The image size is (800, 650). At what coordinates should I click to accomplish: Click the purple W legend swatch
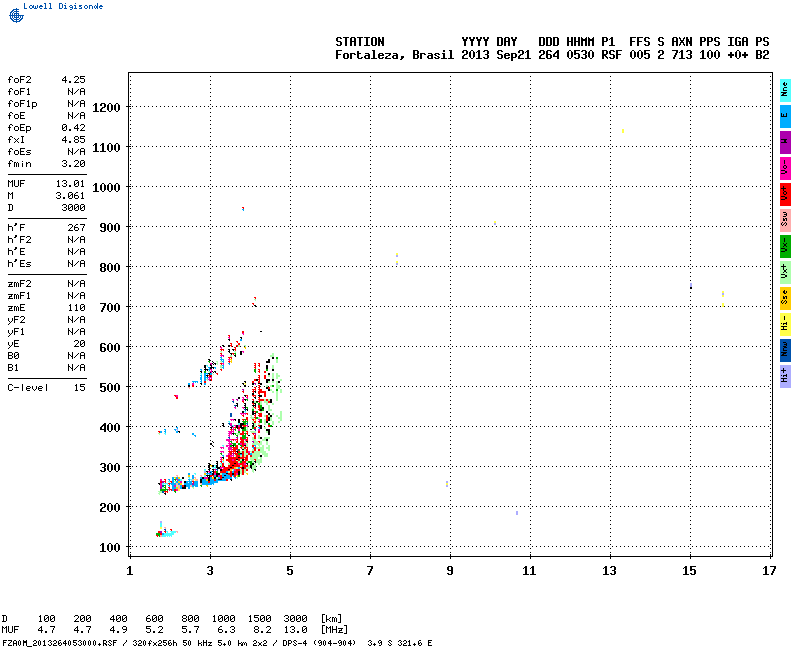tap(785, 140)
